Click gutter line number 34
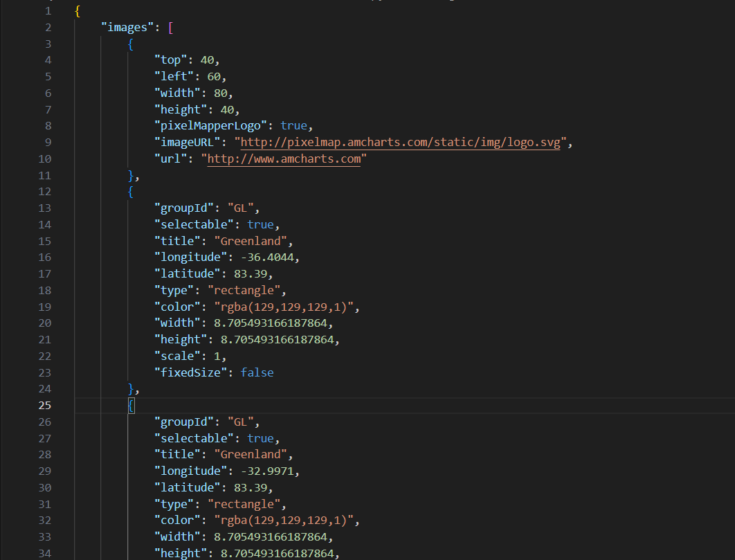735x560 pixels. click(45, 552)
